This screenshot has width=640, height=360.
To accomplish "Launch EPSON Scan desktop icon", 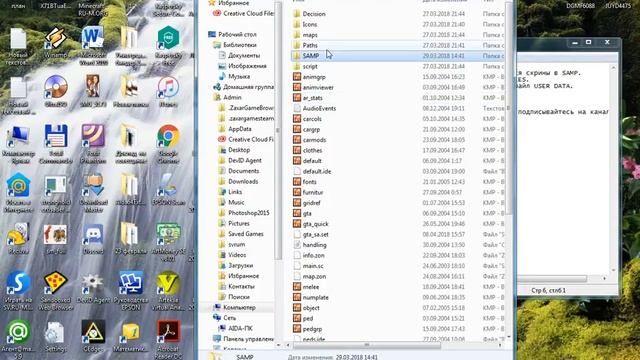I will [x=168, y=189].
